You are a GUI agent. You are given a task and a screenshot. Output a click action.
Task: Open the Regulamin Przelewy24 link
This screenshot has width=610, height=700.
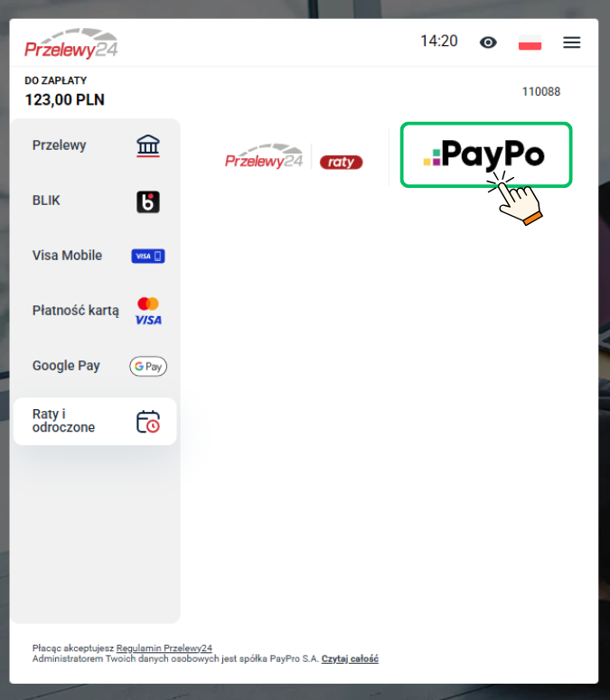coord(164,648)
